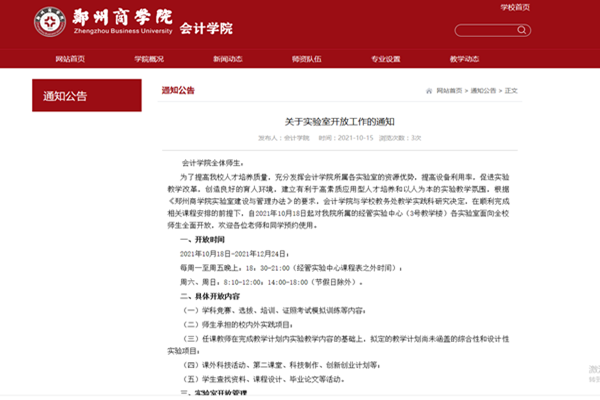Click the 网站首页 breadcrumb link
Viewport: 600px width, 400px height.
(449, 91)
